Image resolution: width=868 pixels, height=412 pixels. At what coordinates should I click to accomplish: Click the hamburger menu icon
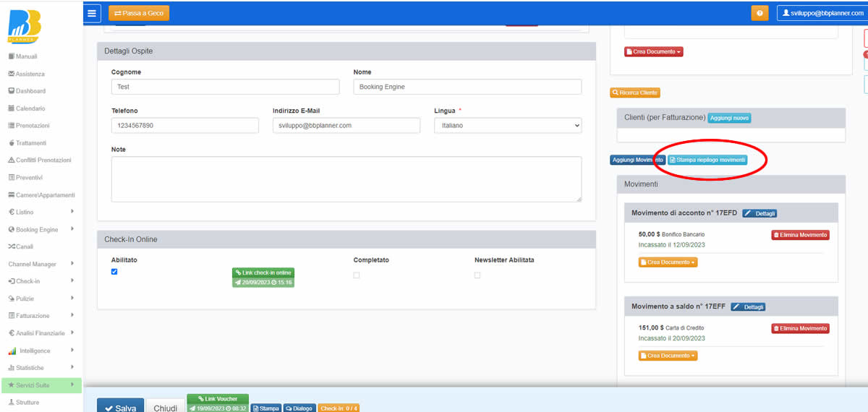[92, 13]
